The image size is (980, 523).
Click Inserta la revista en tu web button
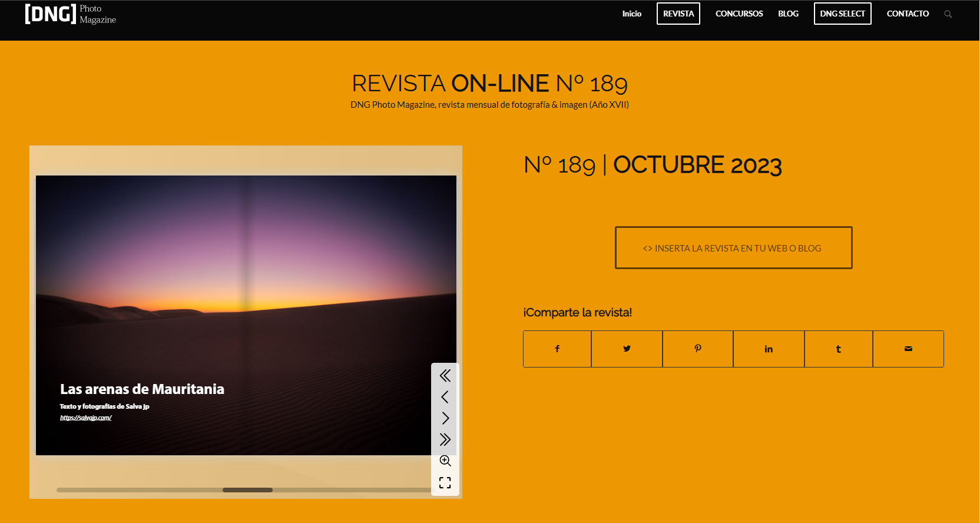[x=734, y=248]
